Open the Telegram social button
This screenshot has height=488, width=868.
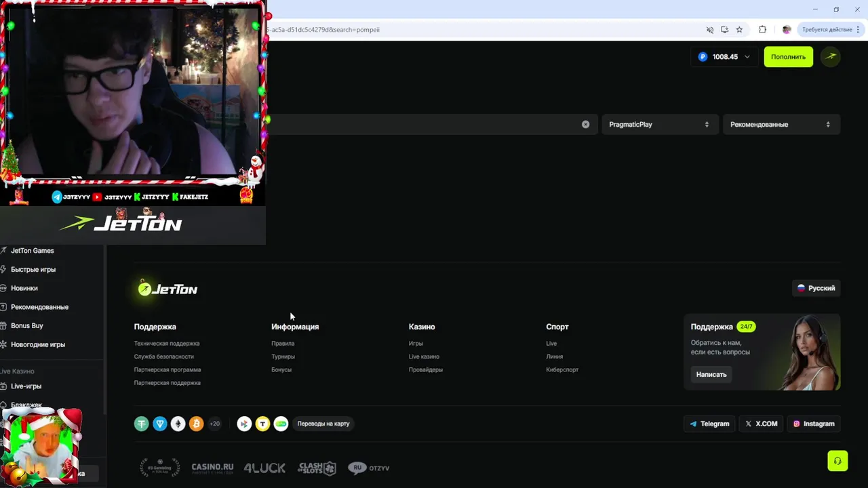710,424
